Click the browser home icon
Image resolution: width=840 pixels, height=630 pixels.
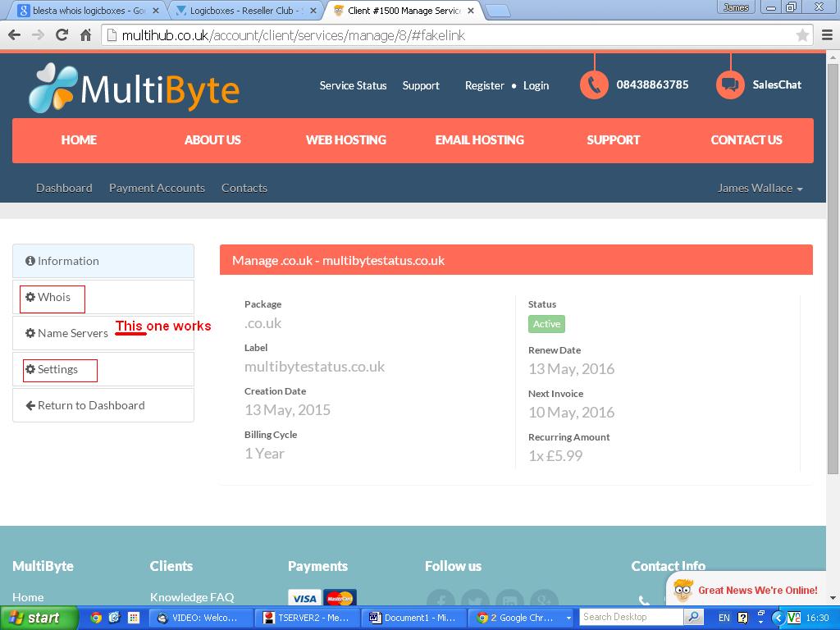(85, 35)
